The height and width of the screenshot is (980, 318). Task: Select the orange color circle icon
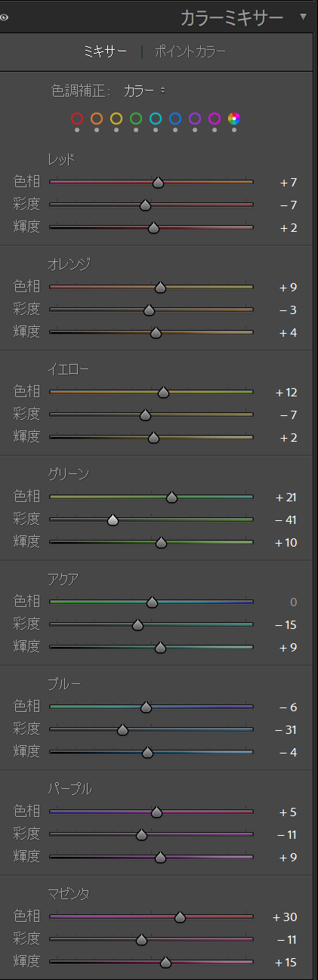click(x=97, y=119)
